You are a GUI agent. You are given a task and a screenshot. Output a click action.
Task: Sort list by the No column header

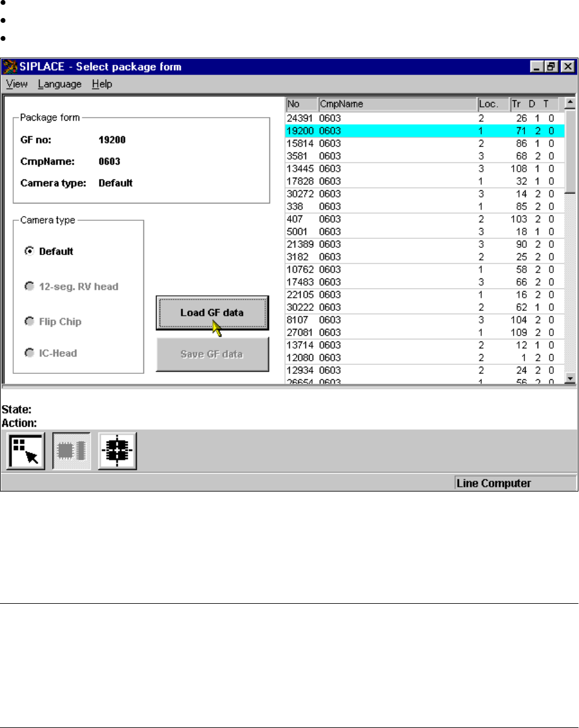pos(301,104)
